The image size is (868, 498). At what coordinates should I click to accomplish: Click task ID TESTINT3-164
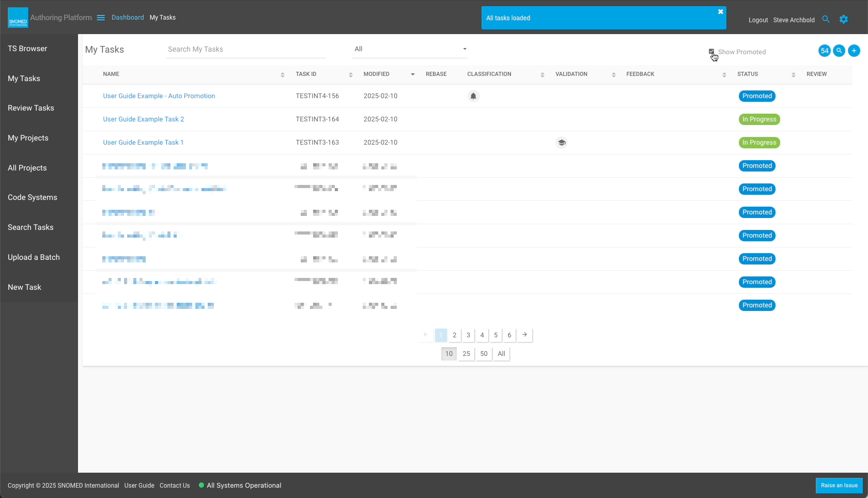click(317, 119)
